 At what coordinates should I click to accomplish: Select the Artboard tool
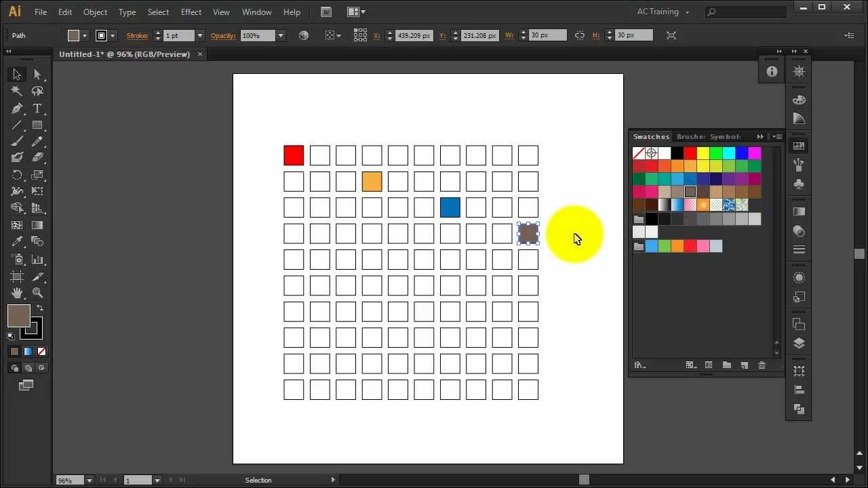click(x=17, y=277)
